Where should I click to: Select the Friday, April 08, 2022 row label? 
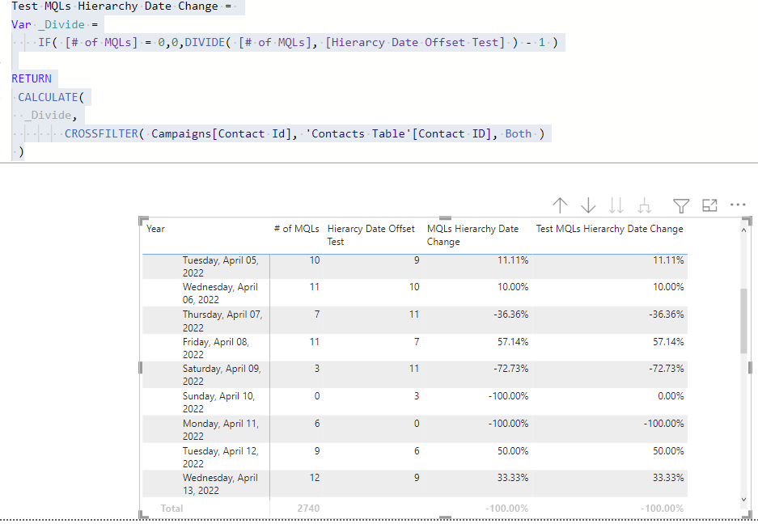click(x=216, y=348)
